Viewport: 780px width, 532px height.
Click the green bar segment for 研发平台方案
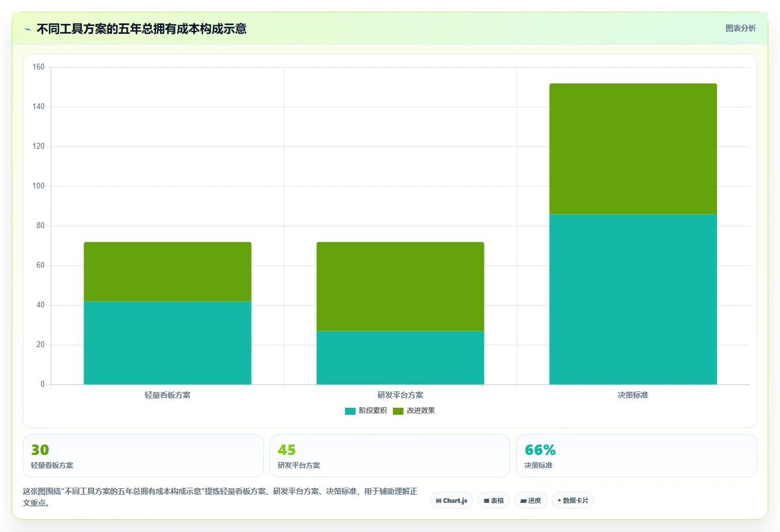pos(401,286)
